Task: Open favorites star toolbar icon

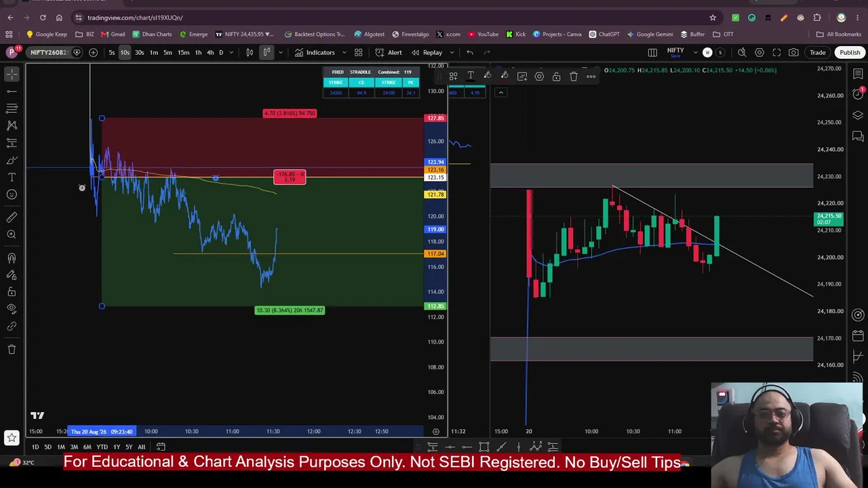Action: 12,438
